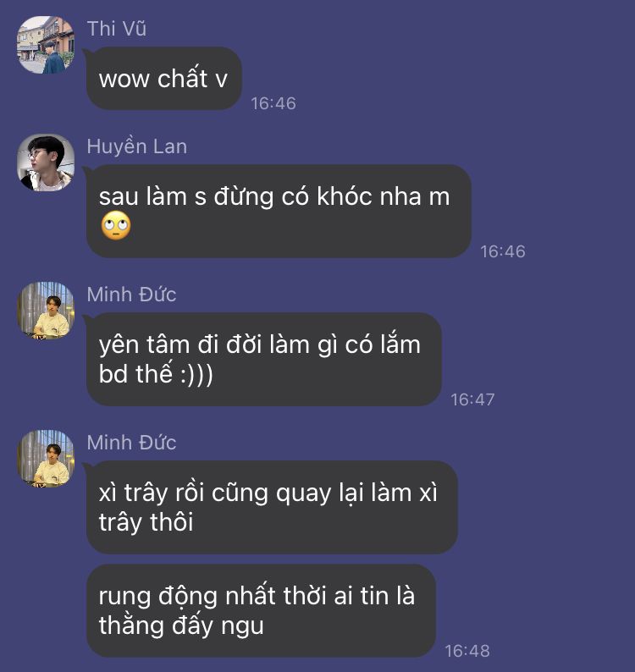
Task: Open Minh Đức's avatar beside 16:47 message
Action: tap(46, 311)
